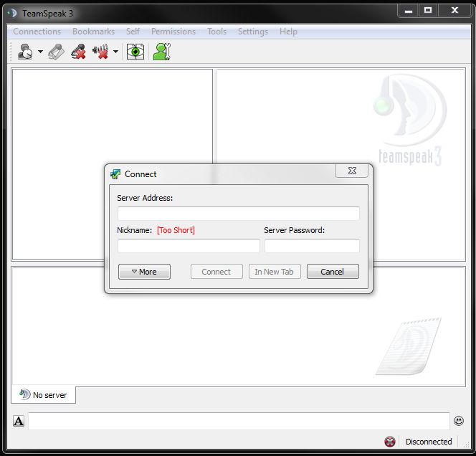Minimize the TeamSpeak 3 window
The width and height of the screenshot is (476, 456).
409,11
